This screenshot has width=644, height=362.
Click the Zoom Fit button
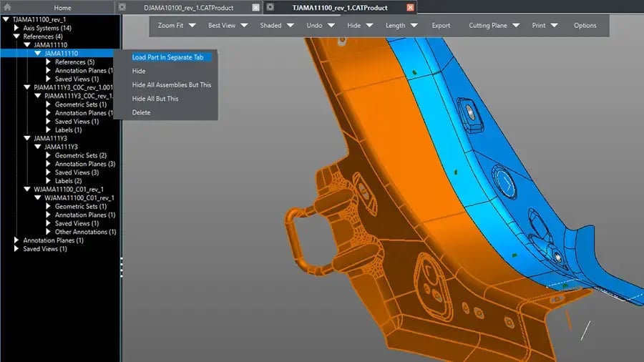coord(170,26)
